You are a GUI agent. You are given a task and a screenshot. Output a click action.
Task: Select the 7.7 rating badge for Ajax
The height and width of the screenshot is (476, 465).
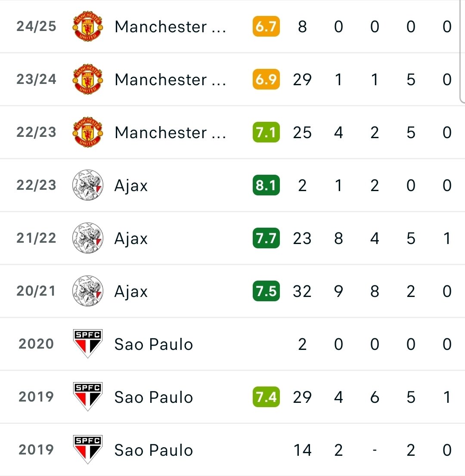(x=266, y=238)
